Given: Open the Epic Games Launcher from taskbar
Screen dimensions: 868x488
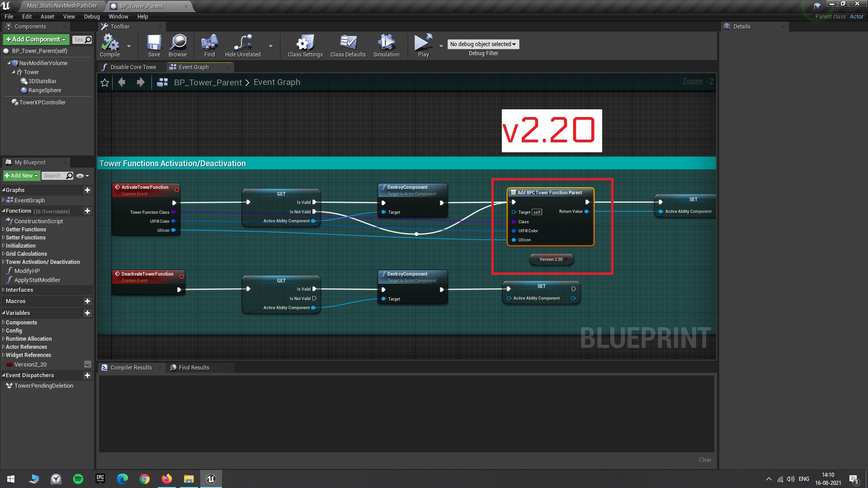Looking at the screenshot, I should pyautogui.click(x=100, y=479).
